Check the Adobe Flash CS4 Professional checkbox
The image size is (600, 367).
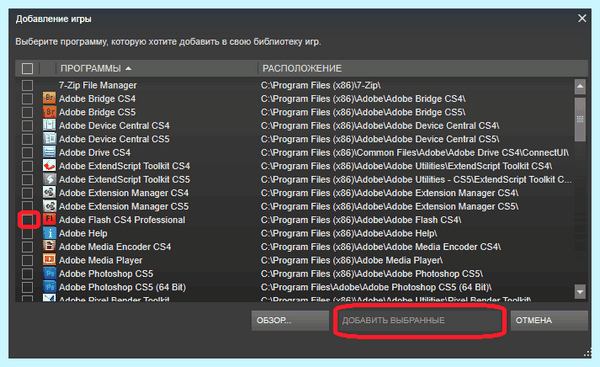pos(27,220)
